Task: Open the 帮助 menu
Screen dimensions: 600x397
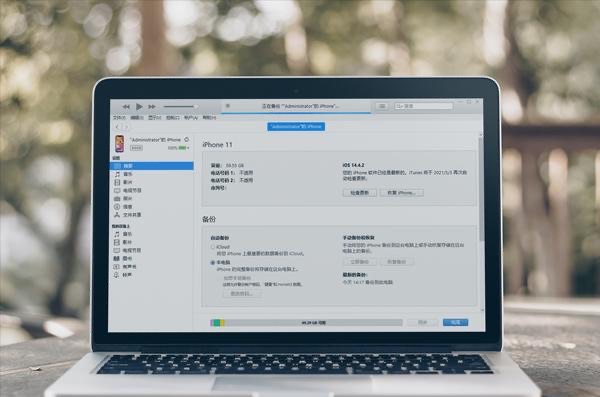Action: click(209, 118)
